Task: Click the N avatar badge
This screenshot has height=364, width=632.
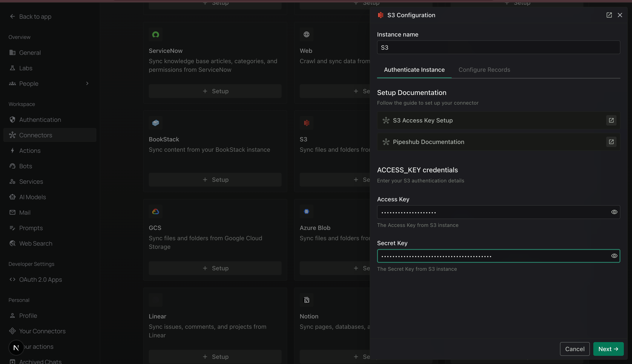Action: tap(16, 347)
